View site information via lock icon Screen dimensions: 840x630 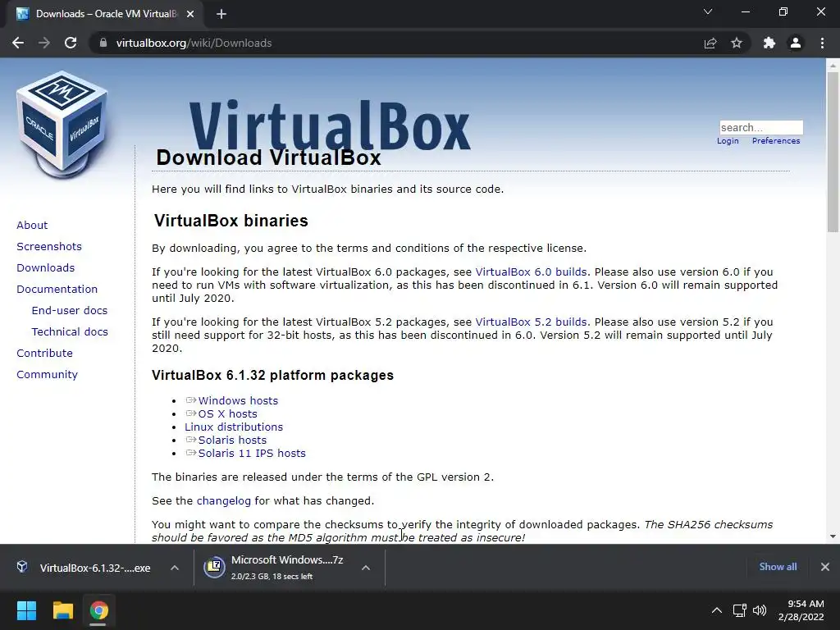103,43
